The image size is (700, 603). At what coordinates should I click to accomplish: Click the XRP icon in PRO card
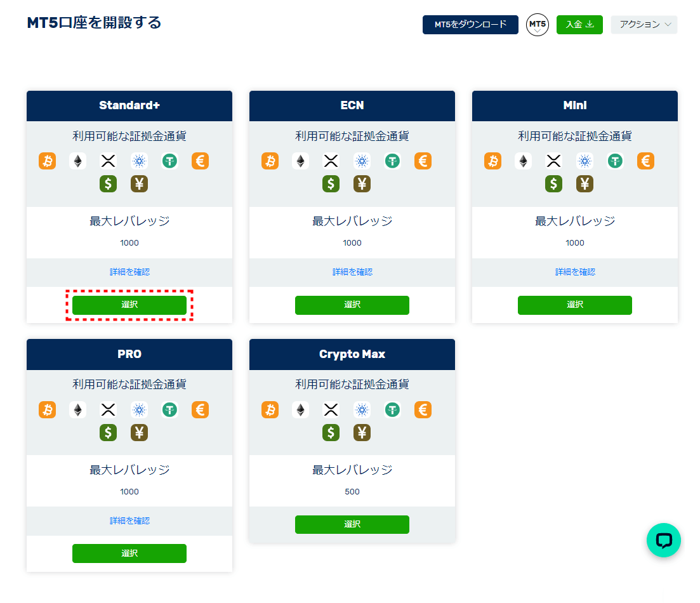[x=108, y=409]
